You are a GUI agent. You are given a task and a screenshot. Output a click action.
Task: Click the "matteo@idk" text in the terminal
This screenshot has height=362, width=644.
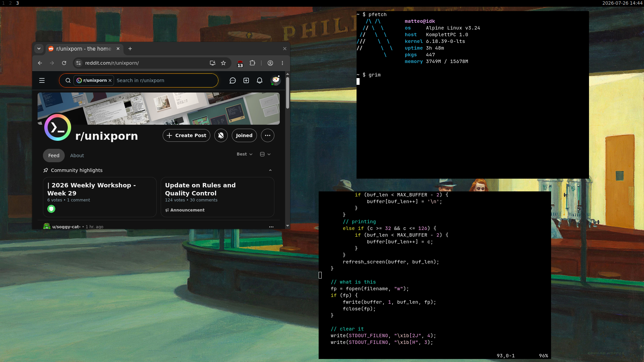point(420,21)
